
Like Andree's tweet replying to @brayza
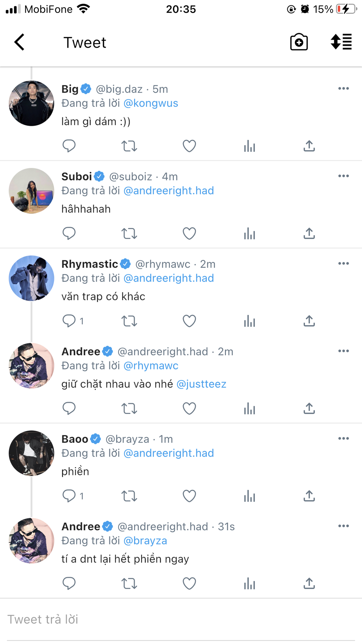189,584
